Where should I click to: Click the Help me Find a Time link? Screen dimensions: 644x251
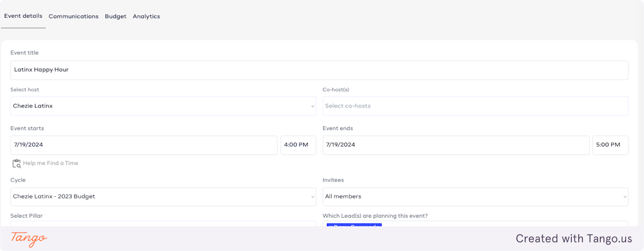pyautogui.click(x=50, y=163)
